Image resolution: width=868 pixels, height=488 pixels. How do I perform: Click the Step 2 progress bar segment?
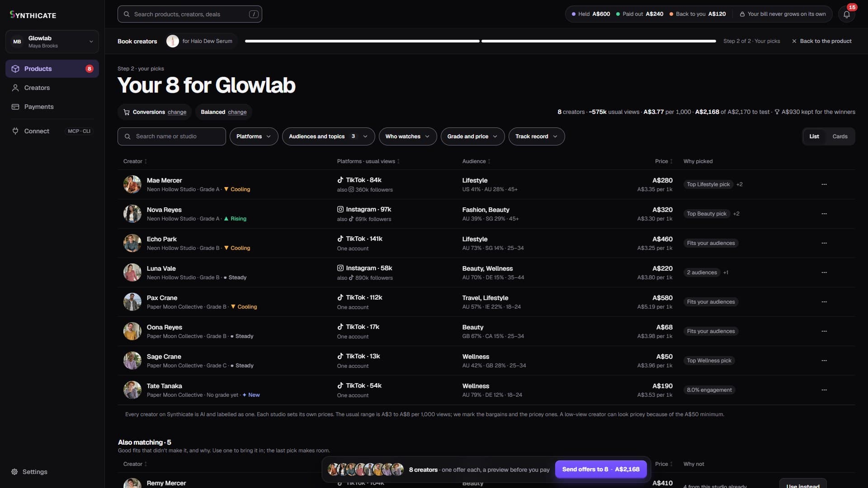(x=599, y=41)
